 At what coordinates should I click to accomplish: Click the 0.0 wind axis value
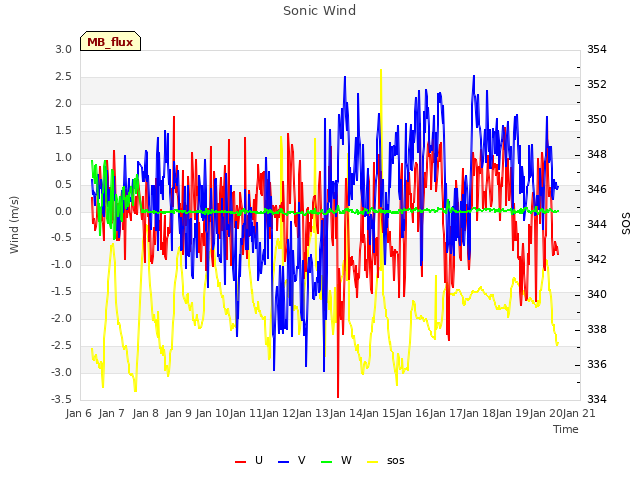pos(63,211)
